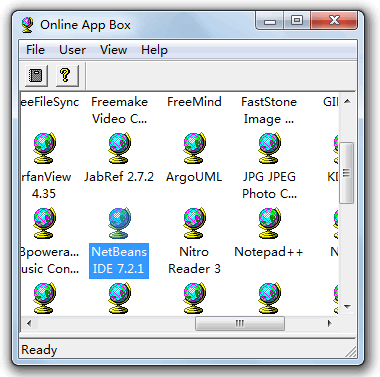Open the Help menu
Viewport: 380px width, 377px height.
coord(154,50)
